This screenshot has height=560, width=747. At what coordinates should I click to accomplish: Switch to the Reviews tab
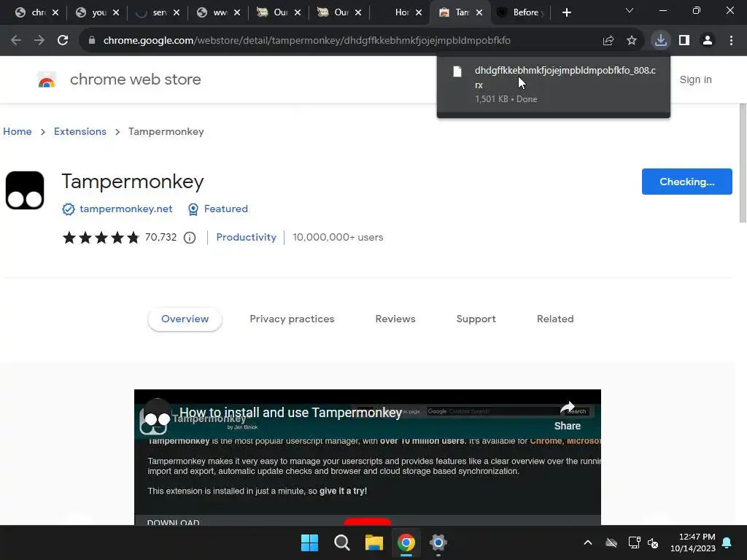(395, 319)
